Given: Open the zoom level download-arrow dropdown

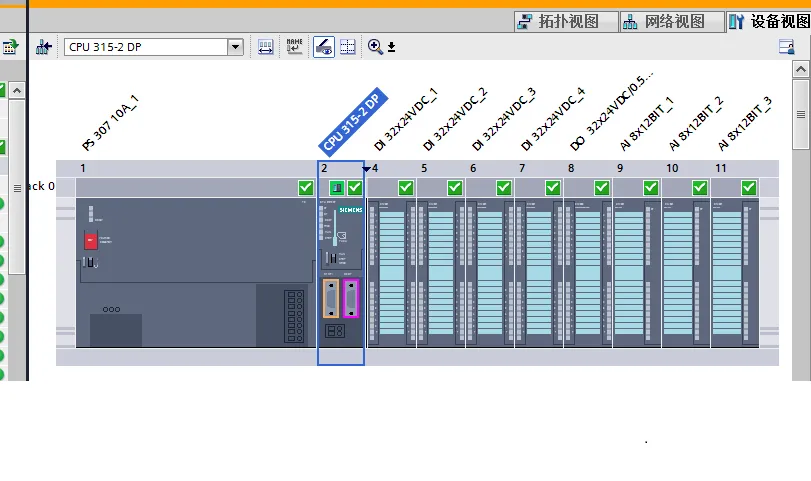Looking at the screenshot, I should tap(392, 47).
